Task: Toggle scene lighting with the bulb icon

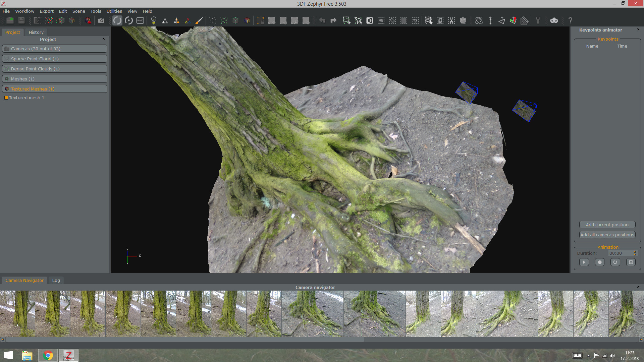Action: click(153, 20)
